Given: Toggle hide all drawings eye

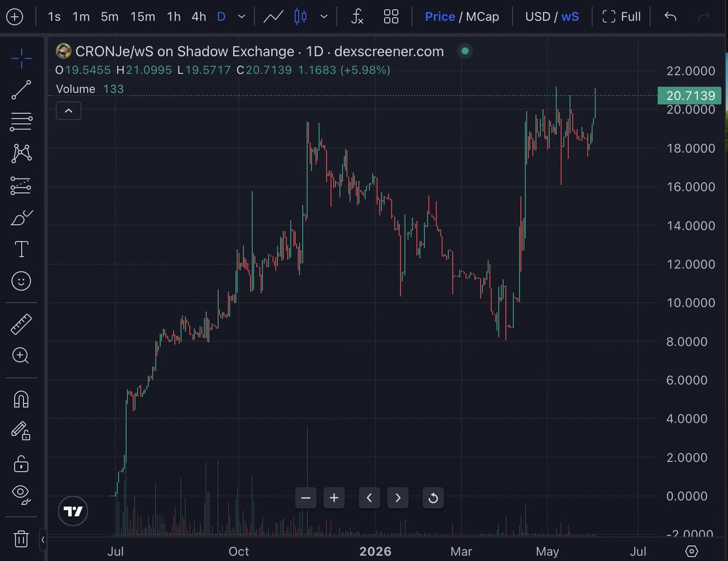Looking at the screenshot, I should (21, 495).
